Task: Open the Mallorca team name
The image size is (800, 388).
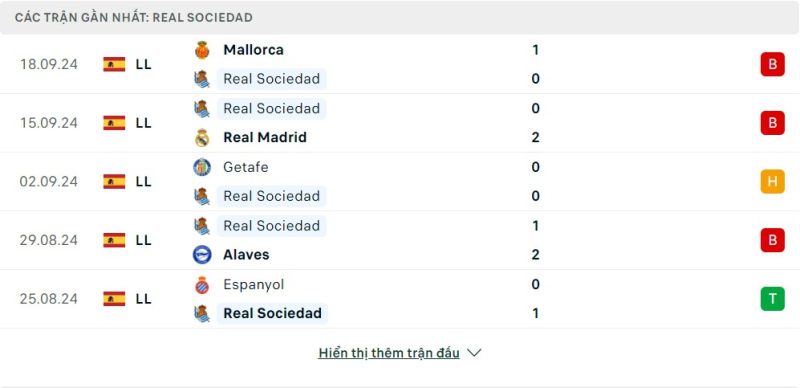Action: coord(253,50)
